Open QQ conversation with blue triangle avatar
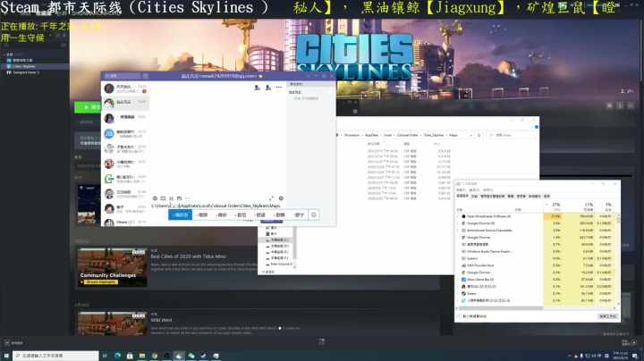This screenshot has width=644, height=361. (x=125, y=133)
